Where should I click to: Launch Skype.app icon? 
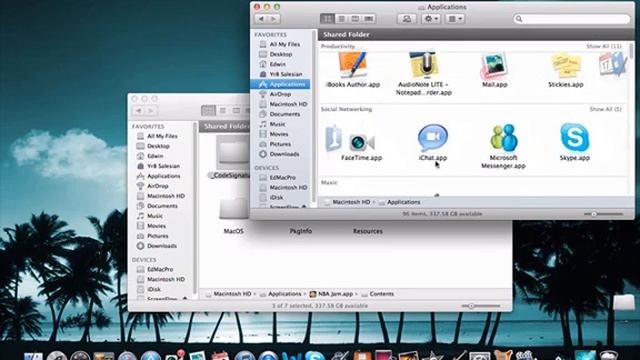(x=574, y=138)
